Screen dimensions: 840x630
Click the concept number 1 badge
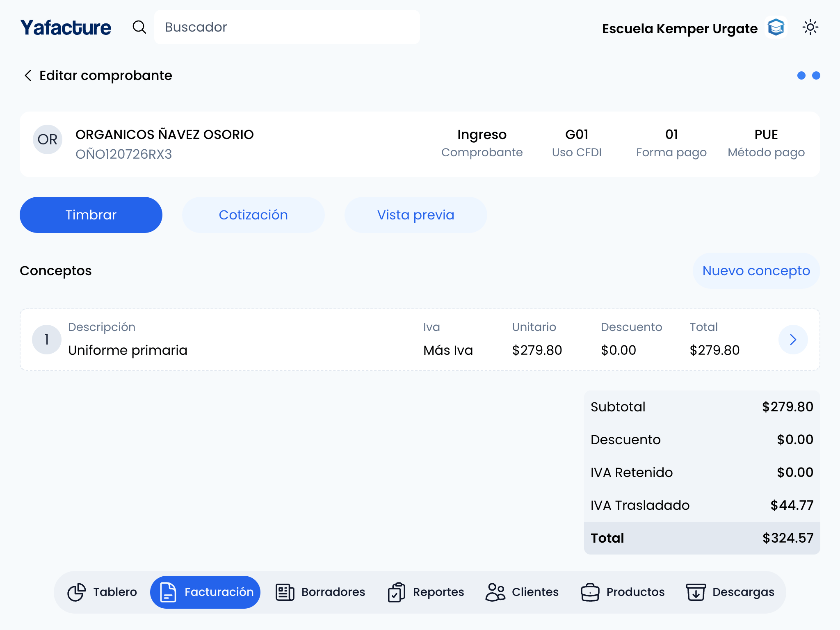click(47, 340)
